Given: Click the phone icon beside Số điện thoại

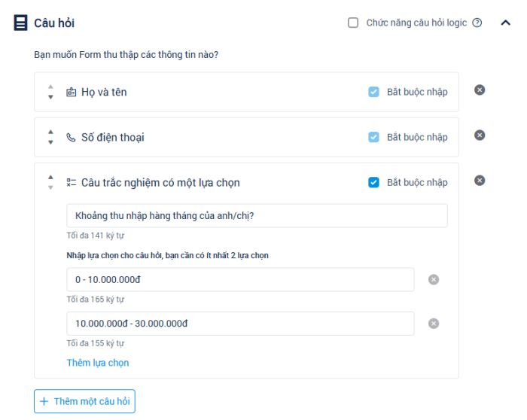Looking at the screenshot, I should pyautogui.click(x=72, y=138).
